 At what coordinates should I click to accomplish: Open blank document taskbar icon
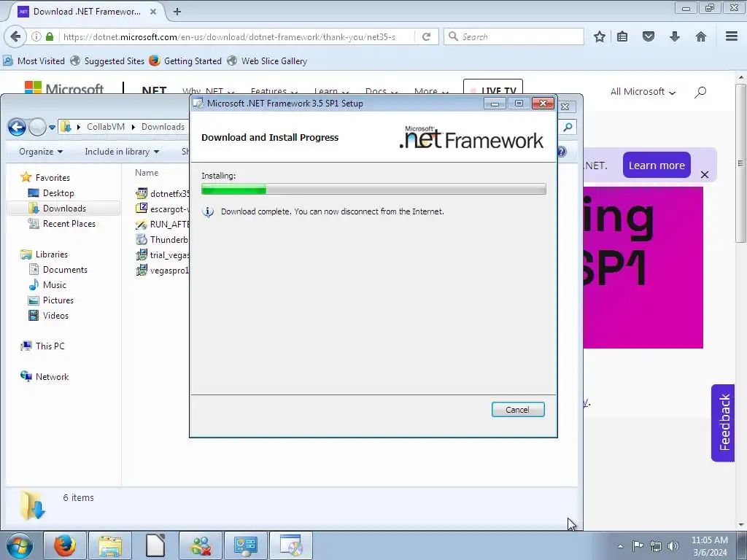click(x=155, y=545)
